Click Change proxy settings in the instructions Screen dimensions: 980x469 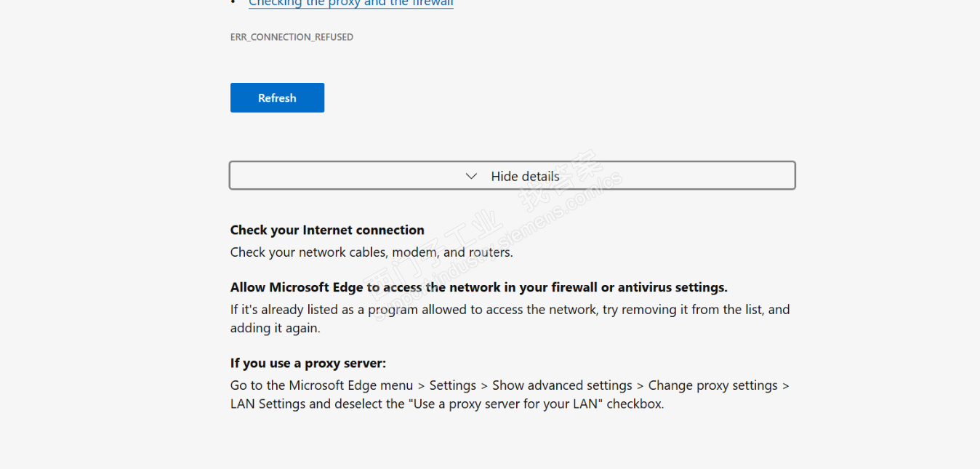tap(712, 385)
